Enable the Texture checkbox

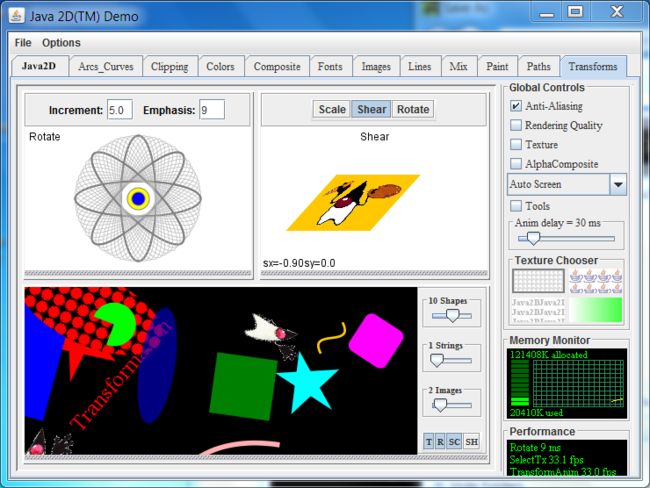pyautogui.click(x=516, y=145)
